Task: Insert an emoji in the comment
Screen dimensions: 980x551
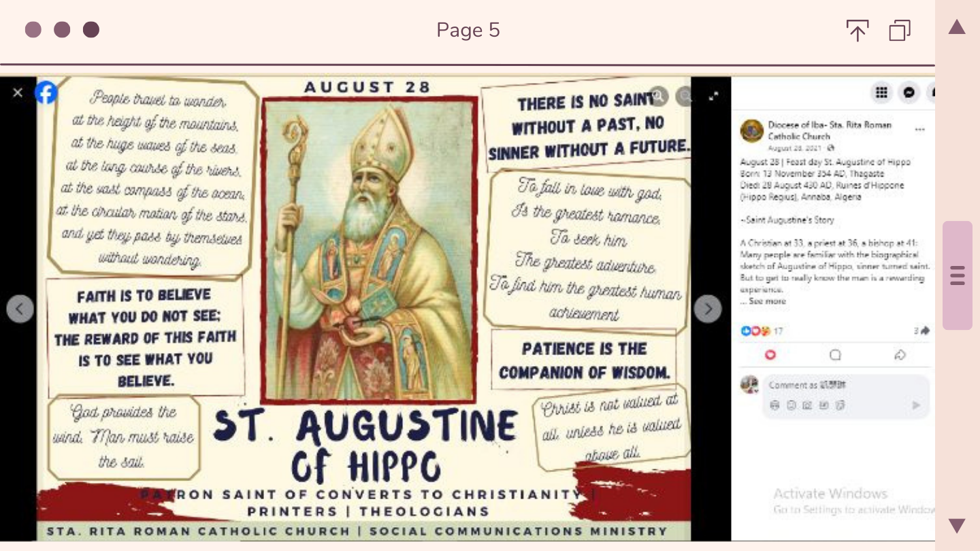Action: pyautogui.click(x=791, y=405)
